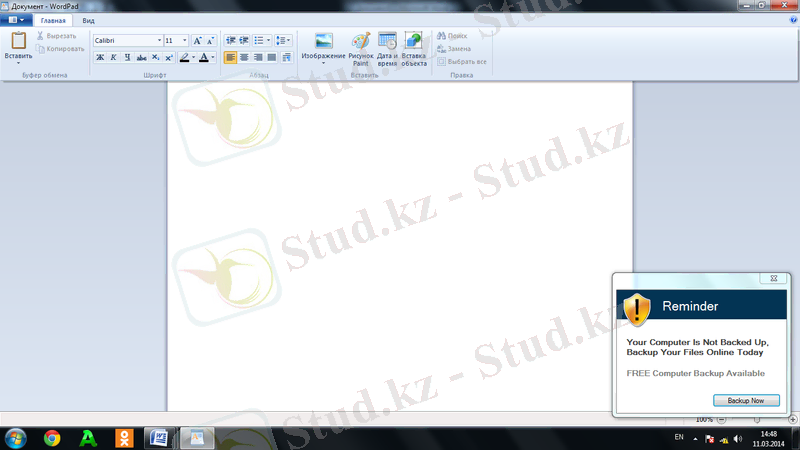Click the Backup Now button
The width and height of the screenshot is (800, 450).
pyautogui.click(x=745, y=400)
